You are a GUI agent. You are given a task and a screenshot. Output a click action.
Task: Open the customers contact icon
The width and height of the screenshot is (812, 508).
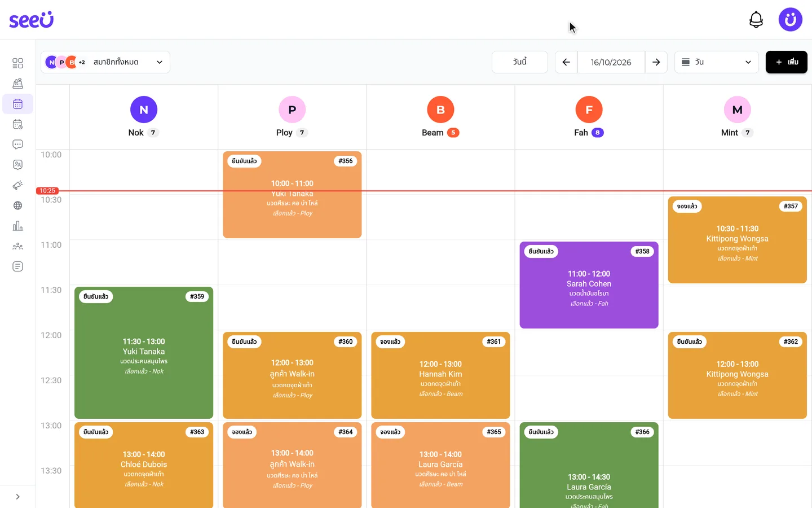pos(17,165)
